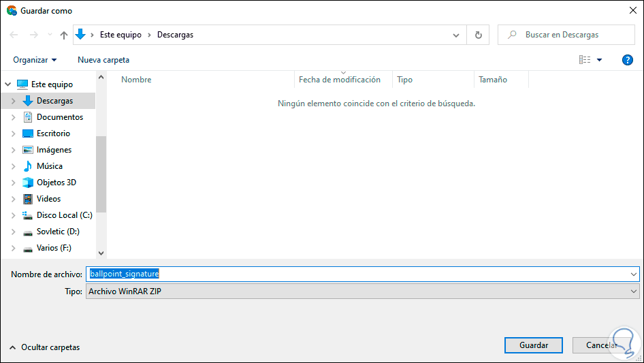The image size is (644, 363).
Task: Expand the Descargas tree node
Action: pyautogui.click(x=13, y=101)
